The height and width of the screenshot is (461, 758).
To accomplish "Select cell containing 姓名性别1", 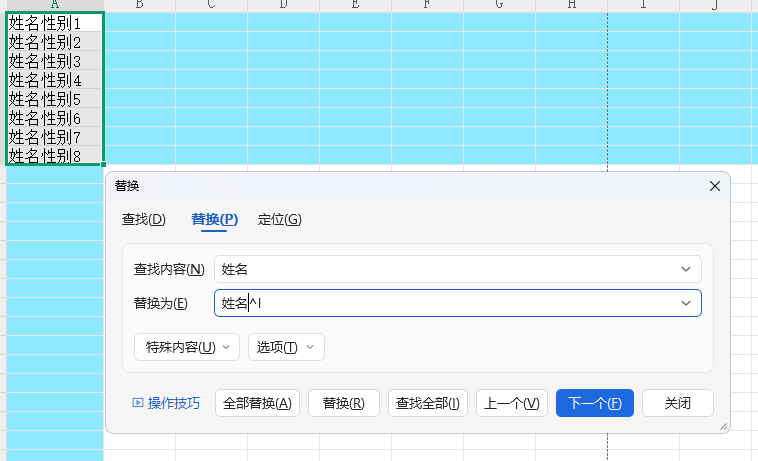I will coord(55,23).
